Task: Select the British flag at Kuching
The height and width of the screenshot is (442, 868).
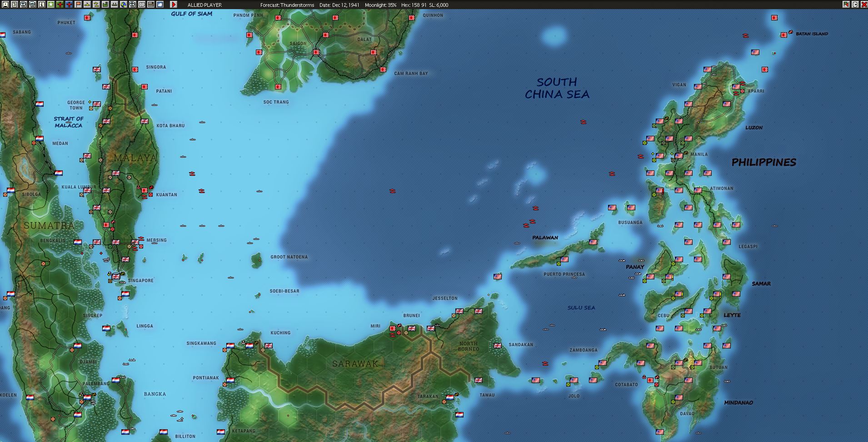Action: click(269, 346)
